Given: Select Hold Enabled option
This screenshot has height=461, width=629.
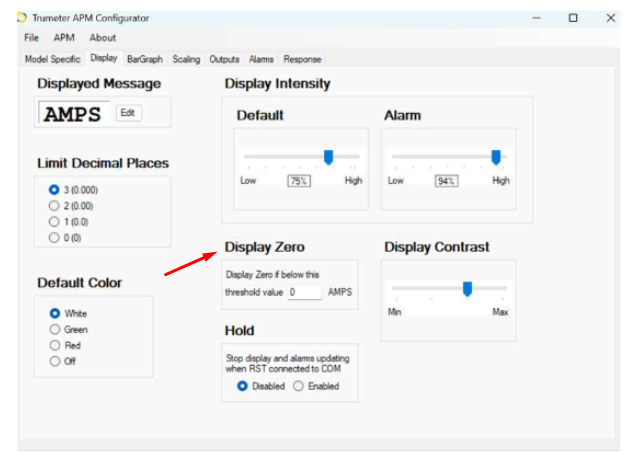Looking at the screenshot, I should pyautogui.click(x=316, y=386).
